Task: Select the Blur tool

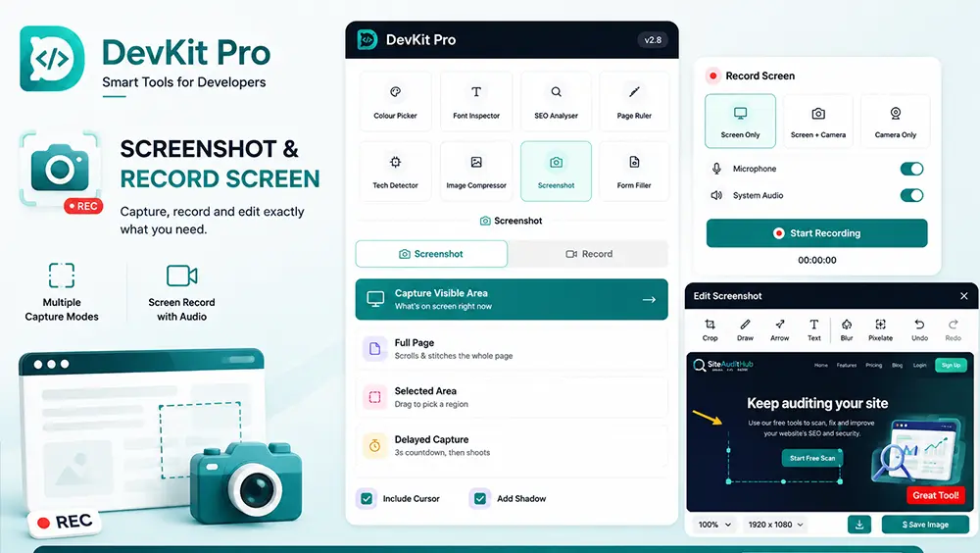Action: coord(847,329)
